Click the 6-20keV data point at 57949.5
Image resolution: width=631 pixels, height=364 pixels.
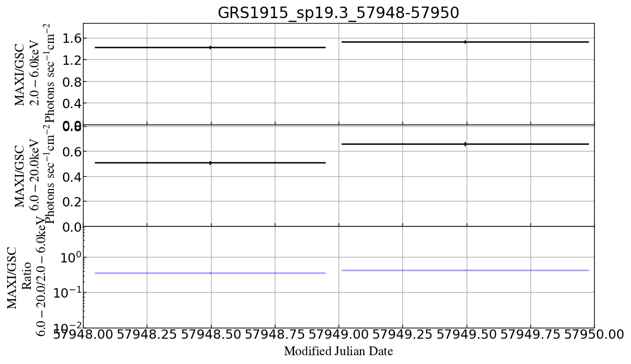pos(466,144)
